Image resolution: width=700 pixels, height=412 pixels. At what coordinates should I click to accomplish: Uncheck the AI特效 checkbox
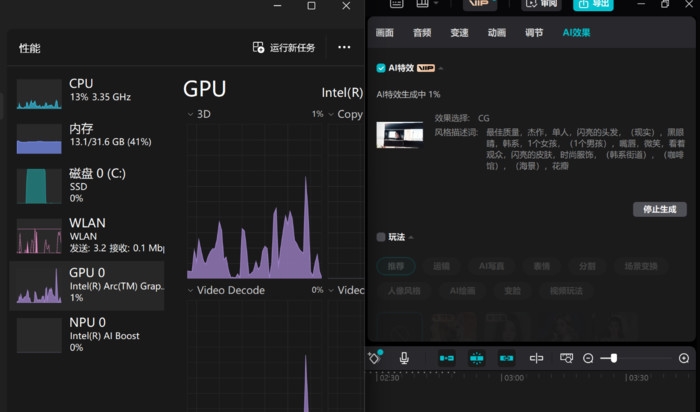pyautogui.click(x=381, y=68)
